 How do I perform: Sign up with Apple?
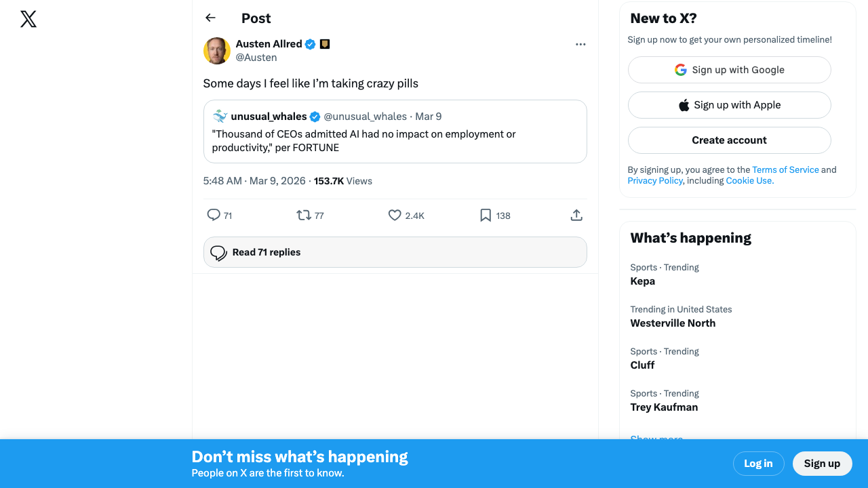pos(729,105)
